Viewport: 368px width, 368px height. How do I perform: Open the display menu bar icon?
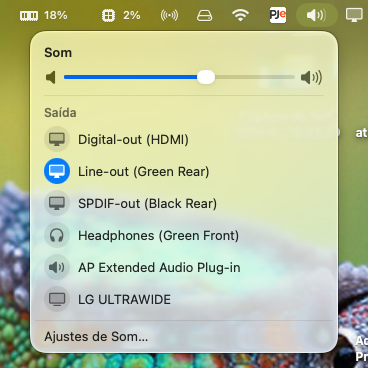[x=354, y=15]
